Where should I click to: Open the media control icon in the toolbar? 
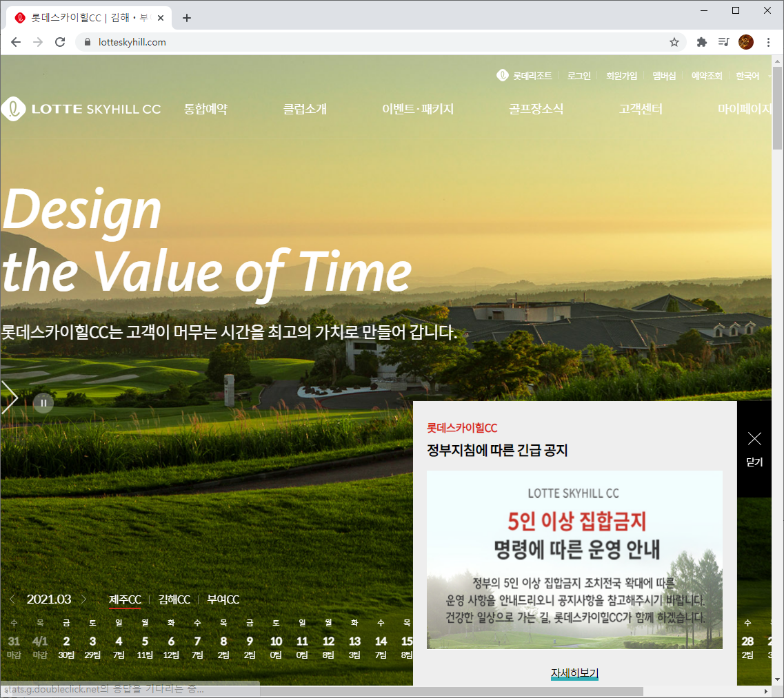point(723,42)
